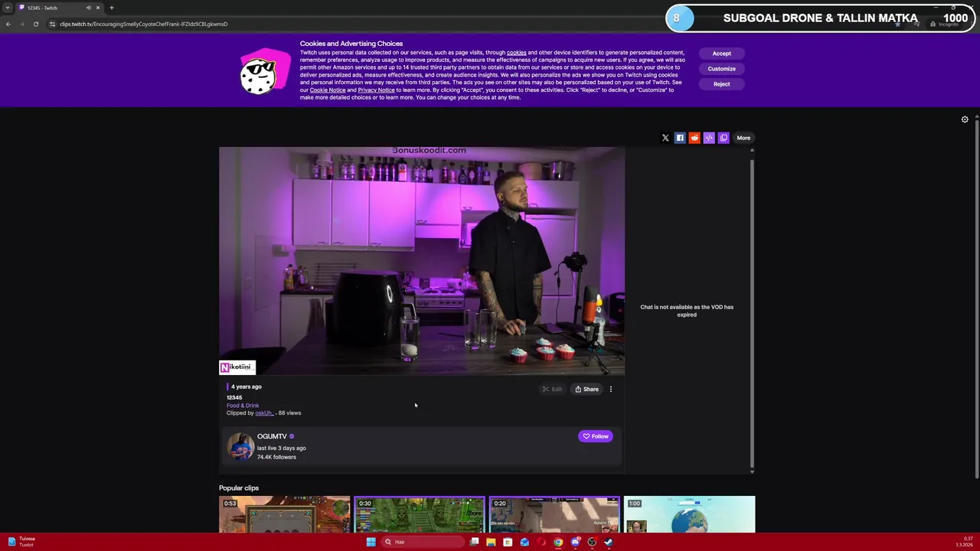
Task: Open More sharing options
Action: [x=743, y=138]
